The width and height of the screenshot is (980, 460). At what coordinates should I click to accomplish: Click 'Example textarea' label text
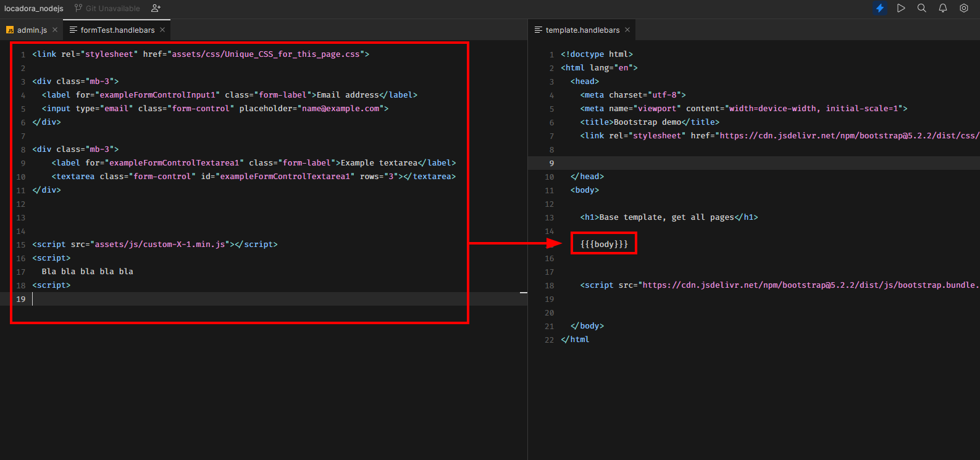point(379,163)
